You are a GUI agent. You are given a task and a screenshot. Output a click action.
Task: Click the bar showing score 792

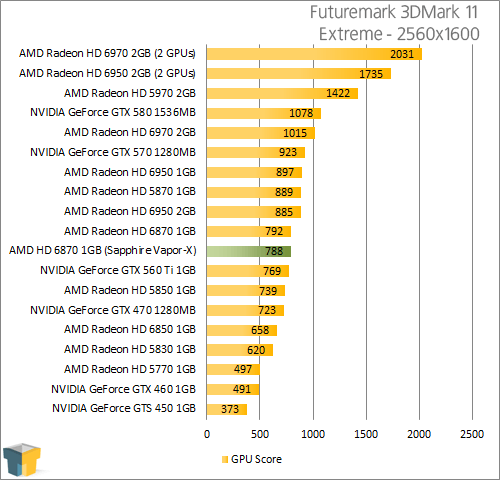click(x=249, y=232)
